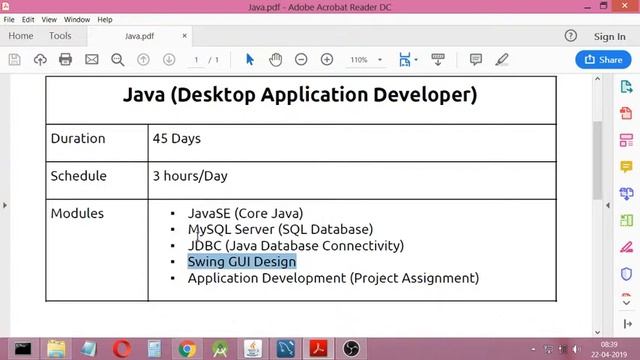Show more side tools chevron
The width and height of the screenshot is (640, 360).
[x=626, y=303]
